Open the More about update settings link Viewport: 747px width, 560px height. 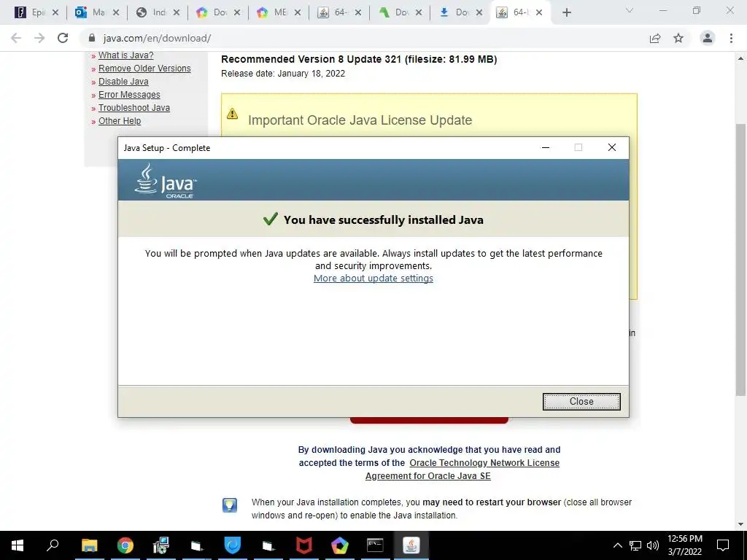tap(373, 278)
